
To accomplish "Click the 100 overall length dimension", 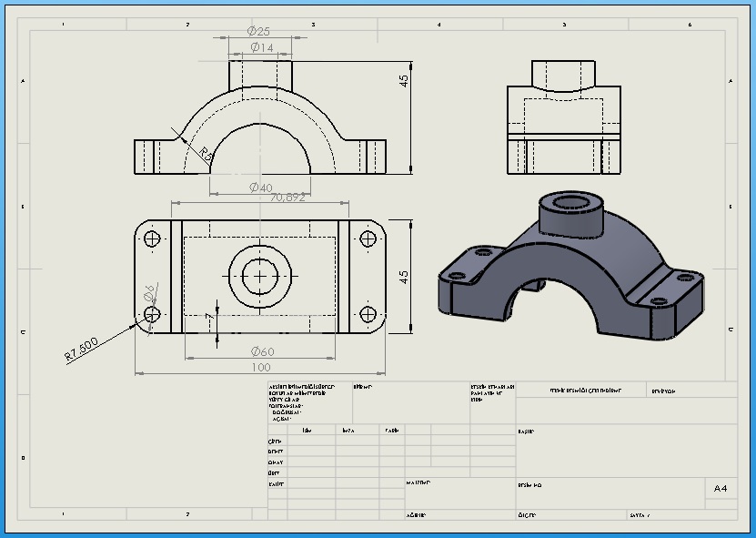I will tap(261, 367).
